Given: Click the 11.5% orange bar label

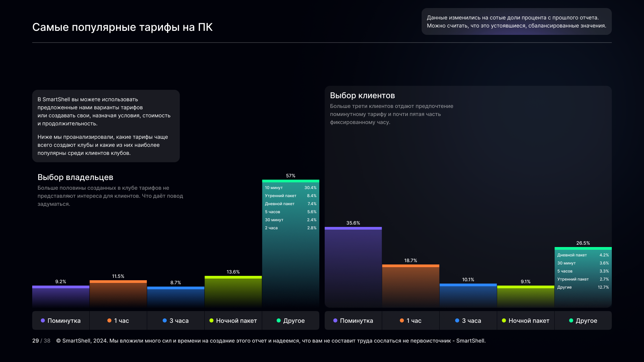Looking at the screenshot, I should 118,276.
